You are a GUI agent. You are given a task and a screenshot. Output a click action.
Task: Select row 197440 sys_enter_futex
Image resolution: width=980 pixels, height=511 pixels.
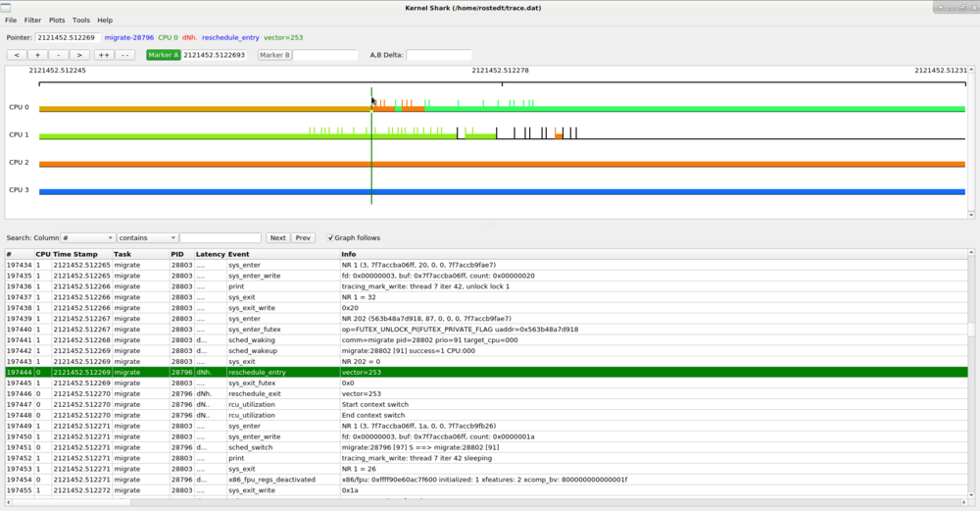tap(486, 330)
